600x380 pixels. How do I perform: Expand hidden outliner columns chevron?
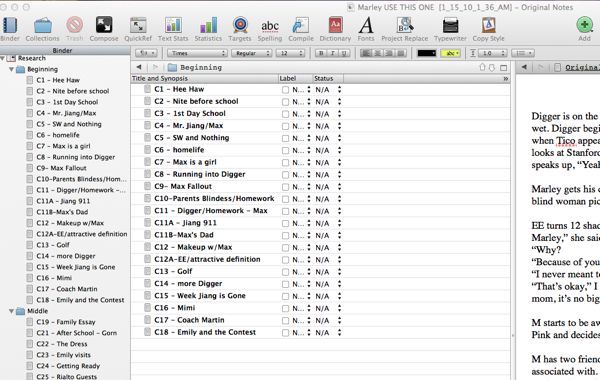[505, 78]
